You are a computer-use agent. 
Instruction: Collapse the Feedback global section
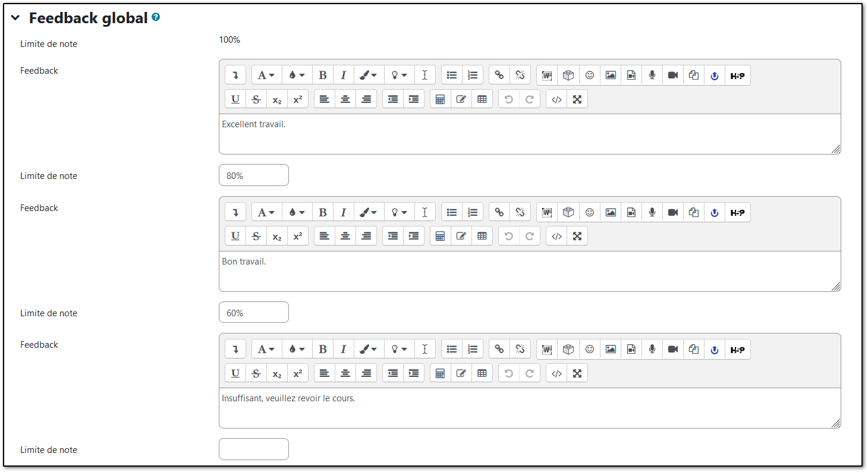click(15, 18)
